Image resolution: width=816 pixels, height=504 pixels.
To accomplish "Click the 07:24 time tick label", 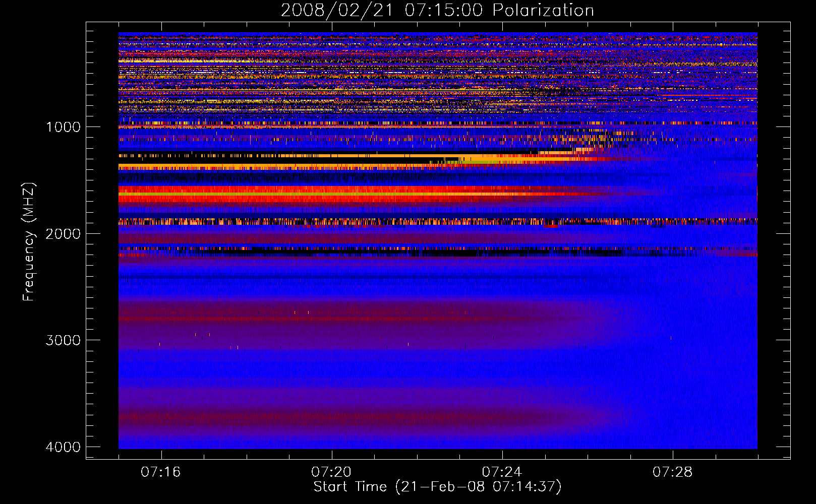I will click(x=502, y=472).
